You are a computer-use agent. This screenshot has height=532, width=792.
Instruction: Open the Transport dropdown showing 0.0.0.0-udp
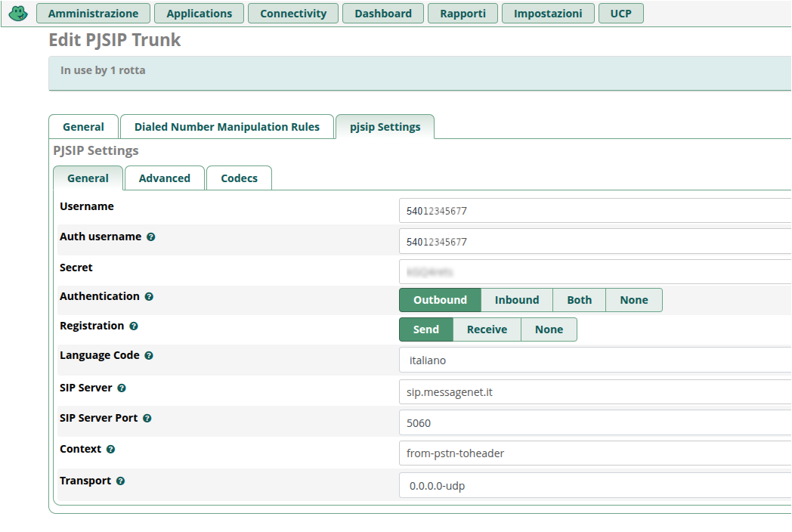[x=595, y=485]
